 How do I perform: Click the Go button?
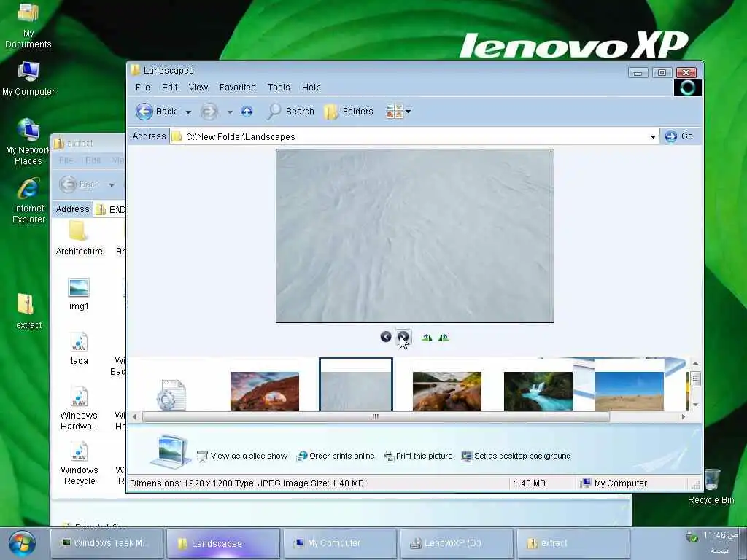point(679,136)
